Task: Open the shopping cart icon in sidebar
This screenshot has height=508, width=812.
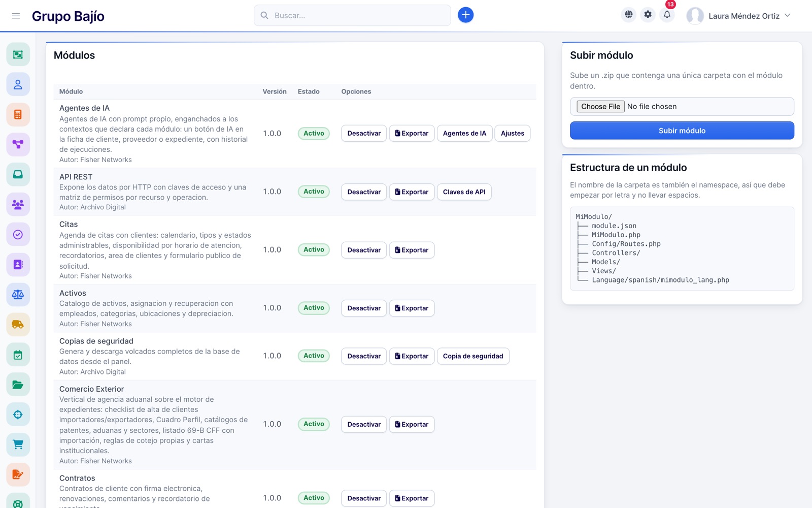Action: tap(18, 444)
